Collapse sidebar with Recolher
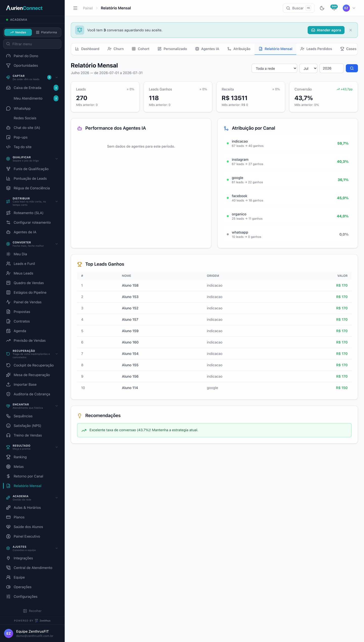 [32, 611]
